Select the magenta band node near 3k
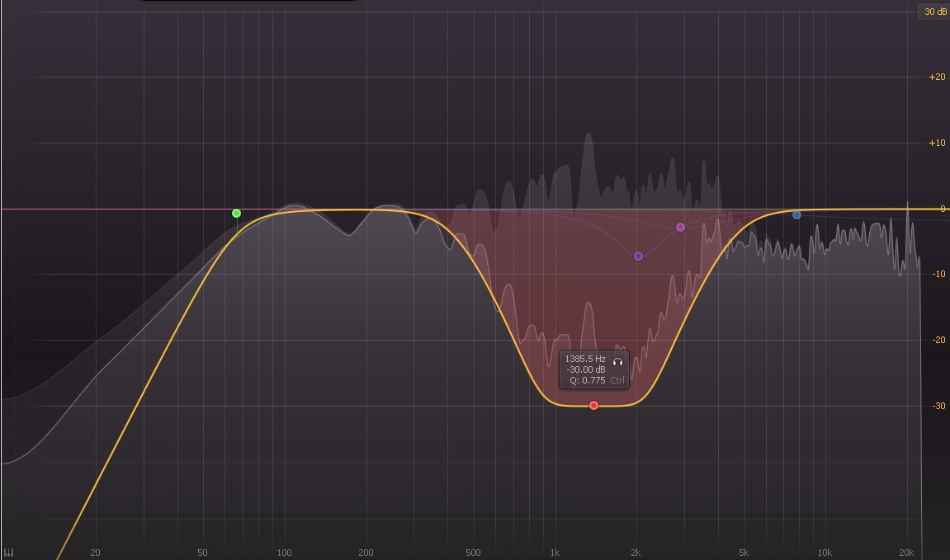950x560 pixels. (680, 227)
